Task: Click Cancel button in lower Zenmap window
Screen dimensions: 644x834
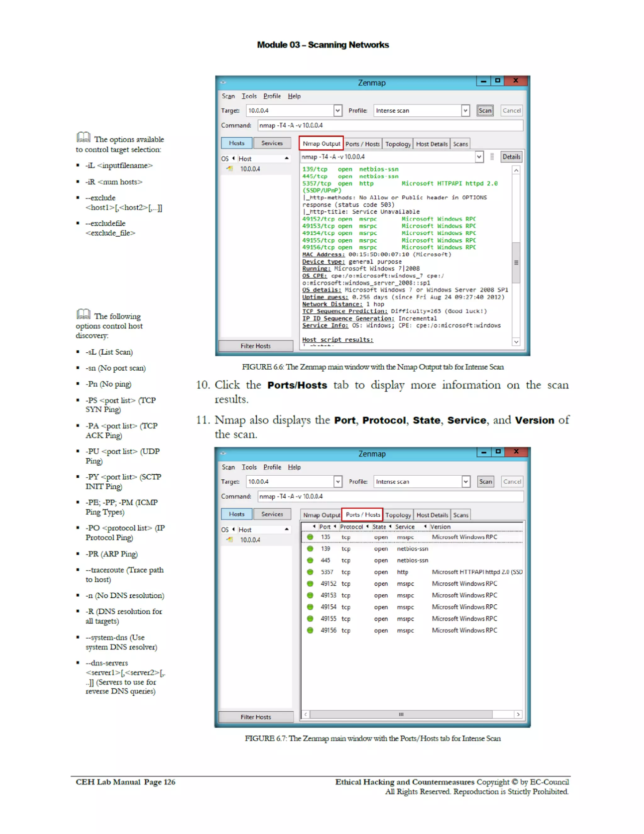Action: click(x=512, y=482)
